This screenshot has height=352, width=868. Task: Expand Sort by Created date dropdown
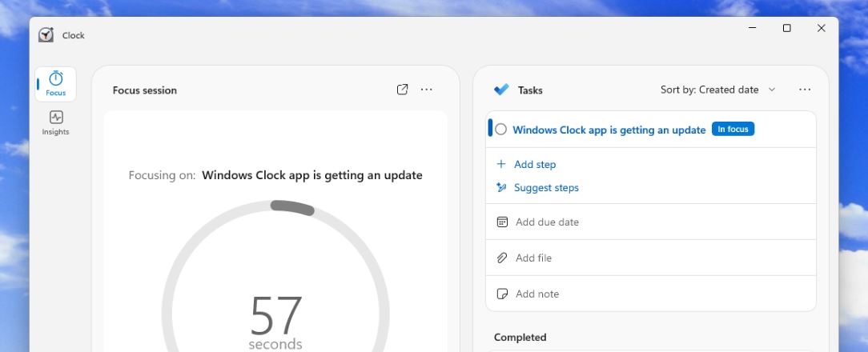[x=718, y=90]
